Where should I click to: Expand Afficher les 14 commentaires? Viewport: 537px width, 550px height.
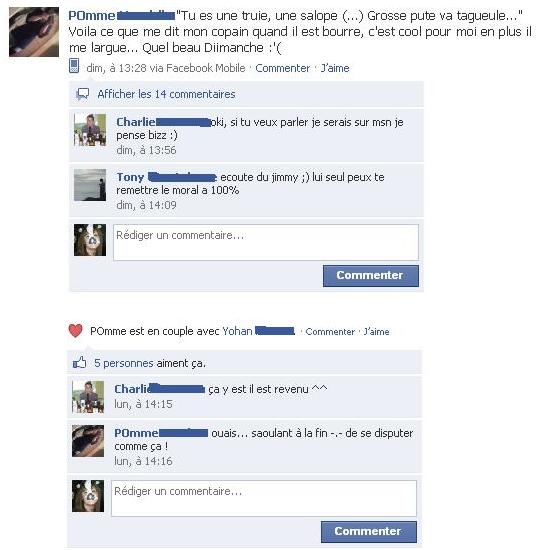[166, 94]
